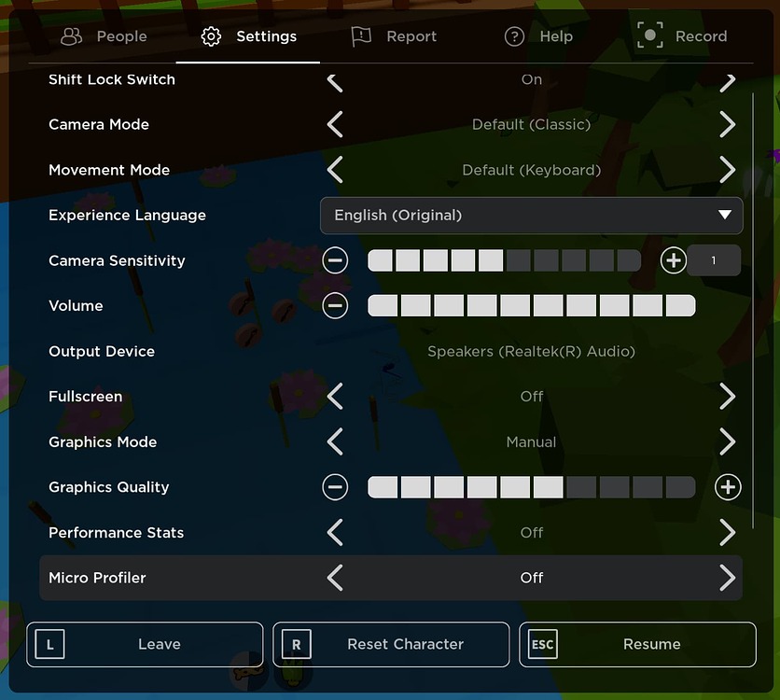Click the Reset Character button
The height and width of the screenshot is (700, 780).
(x=390, y=644)
